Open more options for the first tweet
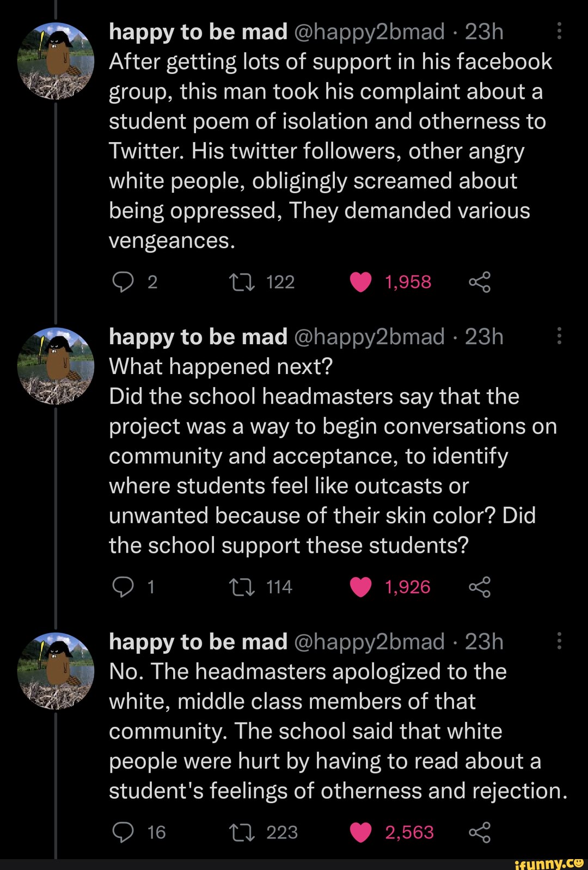The image size is (588, 870). (559, 32)
